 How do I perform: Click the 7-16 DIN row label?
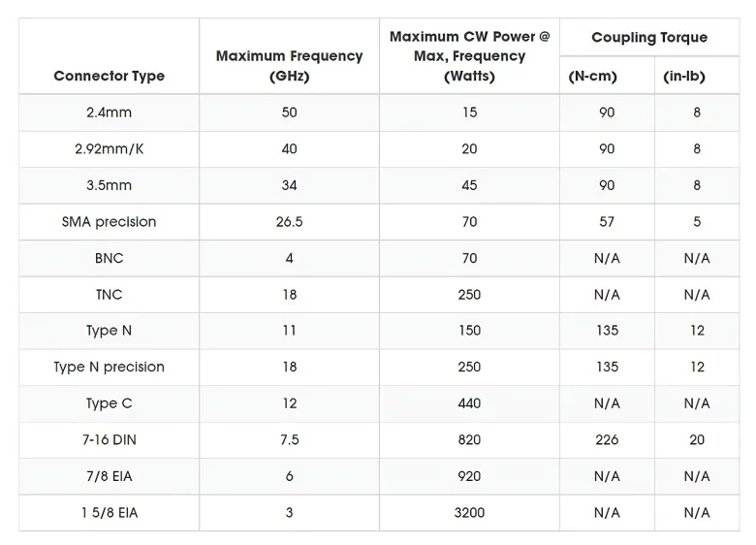pyautogui.click(x=109, y=440)
